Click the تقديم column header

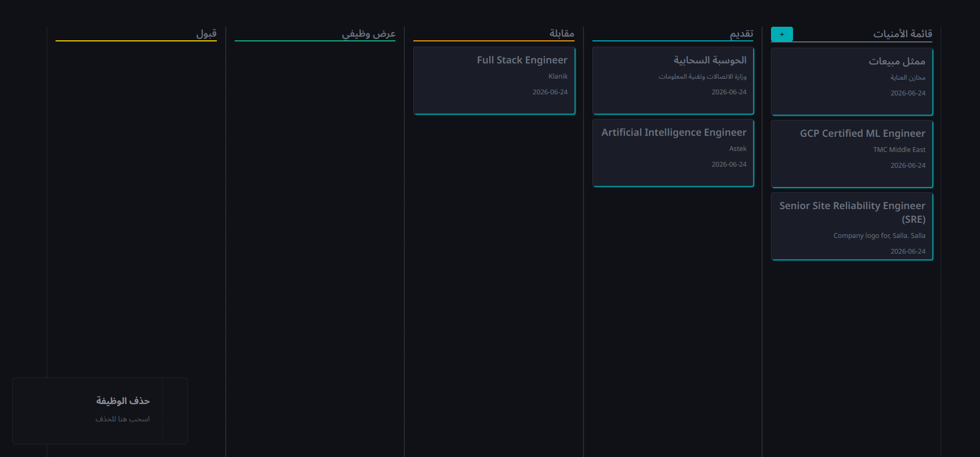pos(742,34)
